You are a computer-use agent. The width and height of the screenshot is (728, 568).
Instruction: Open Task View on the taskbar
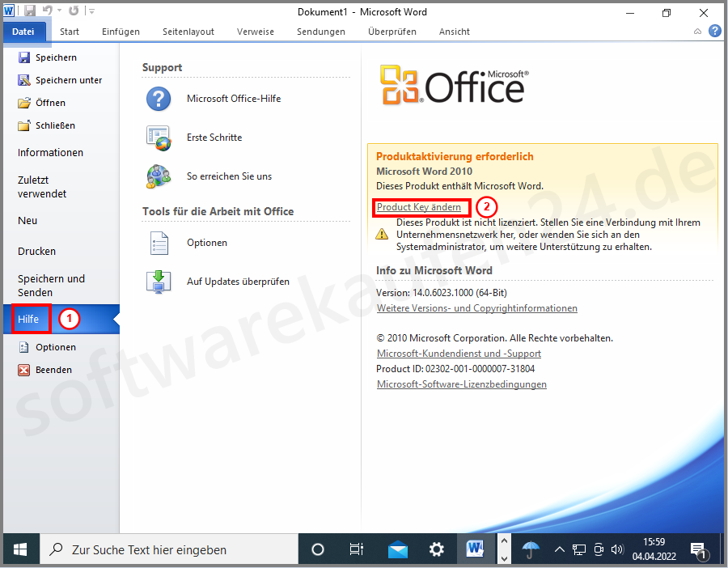(357, 549)
